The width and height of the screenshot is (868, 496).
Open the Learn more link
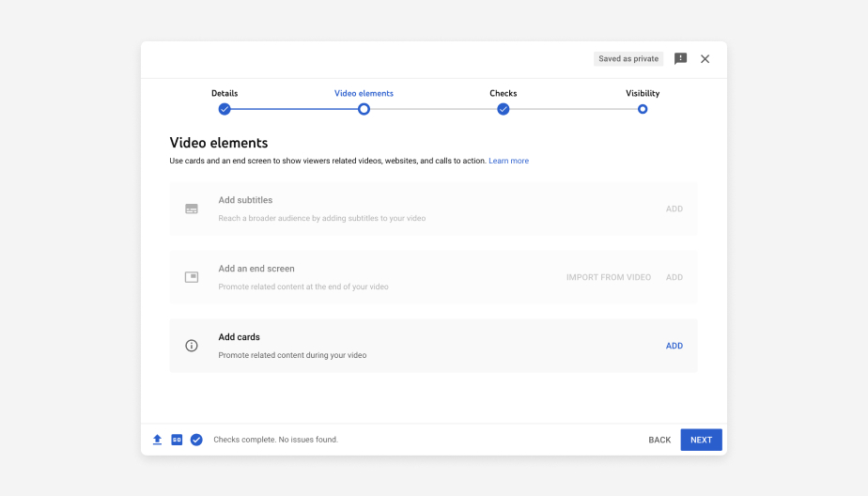508,161
